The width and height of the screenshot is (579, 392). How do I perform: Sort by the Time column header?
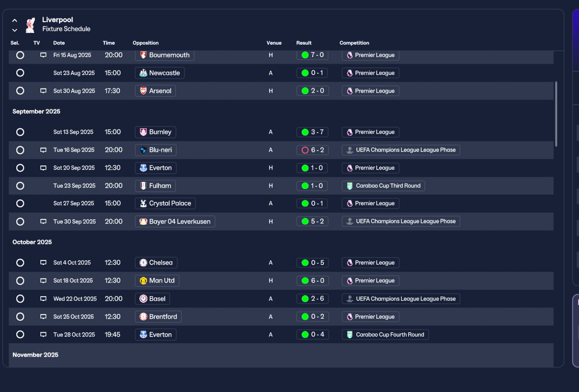(x=109, y=43)
